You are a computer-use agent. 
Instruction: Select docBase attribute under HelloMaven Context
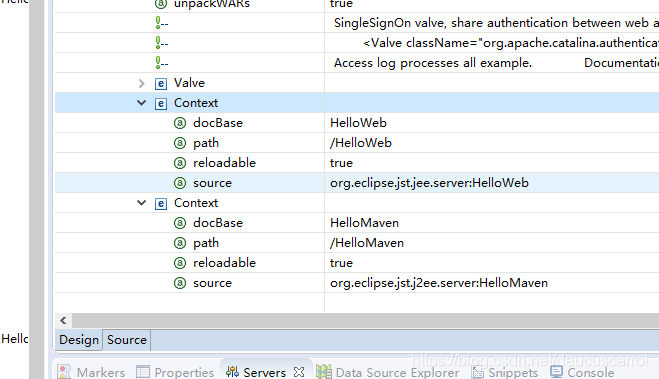click(218, 223)
